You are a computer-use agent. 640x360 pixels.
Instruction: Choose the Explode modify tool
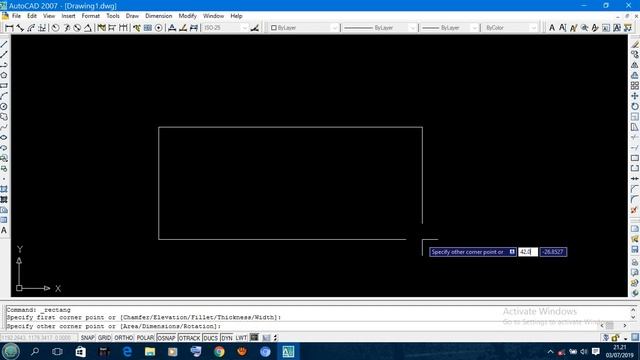635,210
